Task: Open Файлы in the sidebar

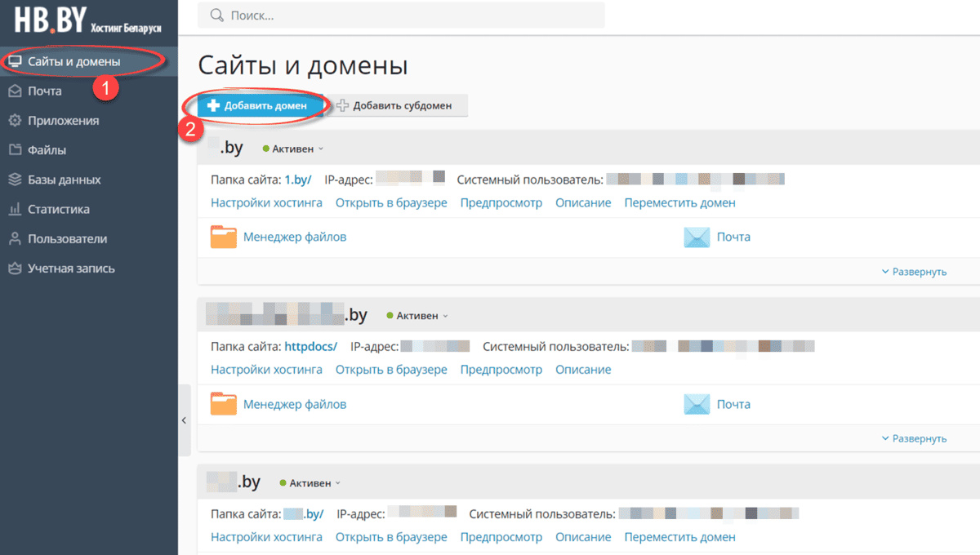Action: (89, 150)
